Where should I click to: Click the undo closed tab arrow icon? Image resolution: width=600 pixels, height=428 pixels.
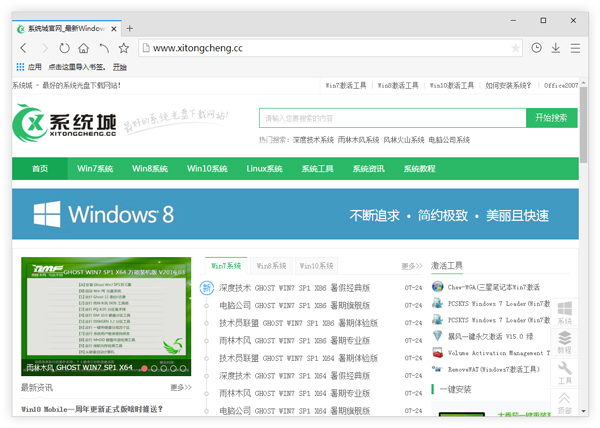[x=104, y=48]
